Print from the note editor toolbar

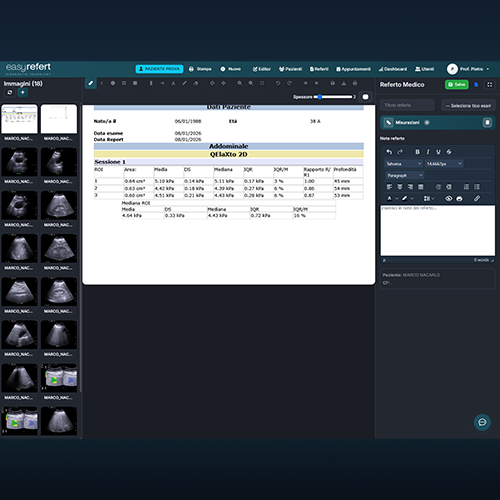point(459,199)
